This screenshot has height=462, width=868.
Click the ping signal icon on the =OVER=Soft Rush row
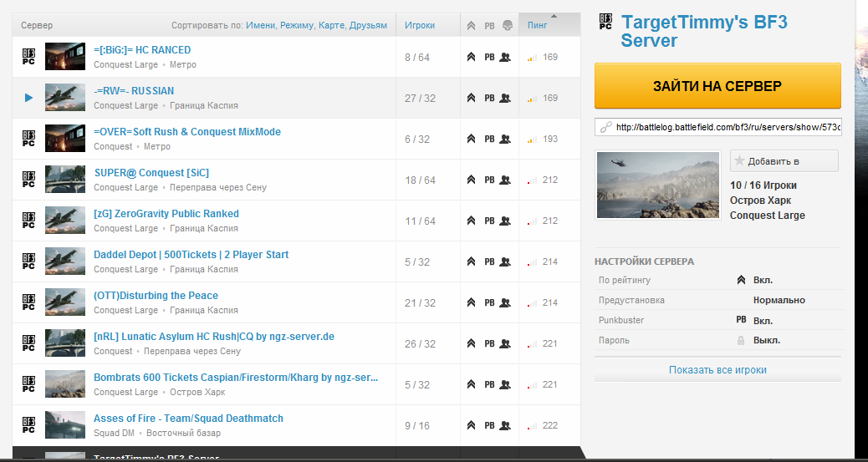(533, 140)
